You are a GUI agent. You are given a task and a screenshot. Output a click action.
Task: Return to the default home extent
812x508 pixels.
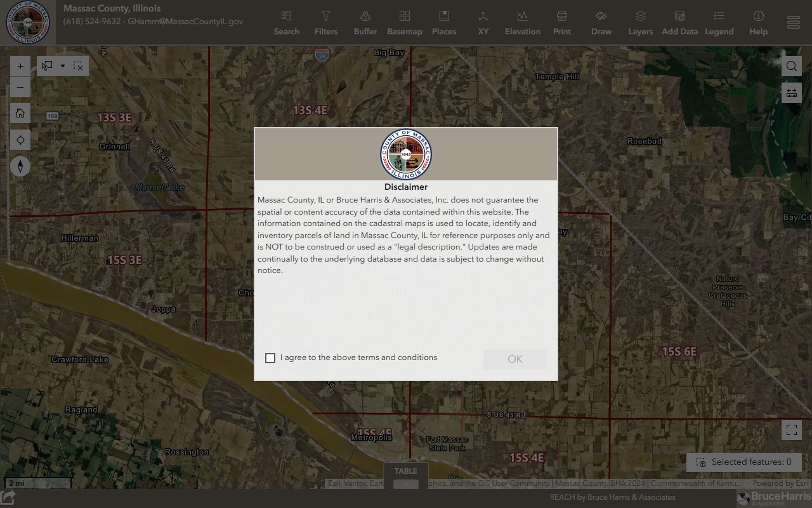20,114
